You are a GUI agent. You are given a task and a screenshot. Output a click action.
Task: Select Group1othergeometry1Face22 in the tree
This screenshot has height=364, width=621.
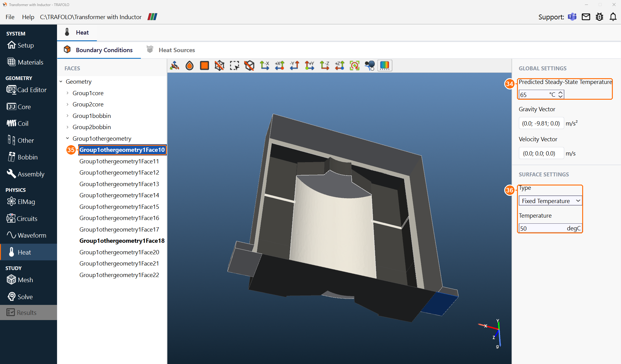pos(119,275)
